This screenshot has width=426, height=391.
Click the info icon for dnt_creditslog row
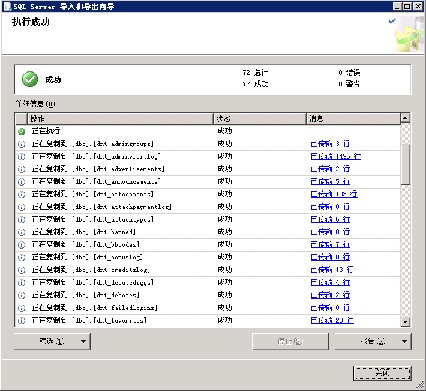[22, 270]
